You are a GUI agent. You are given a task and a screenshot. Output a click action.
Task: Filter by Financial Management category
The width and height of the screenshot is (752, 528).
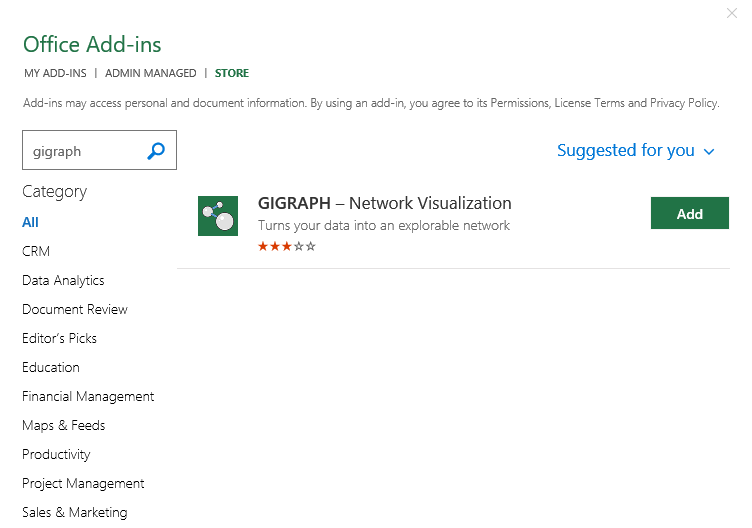pos(88,397)
